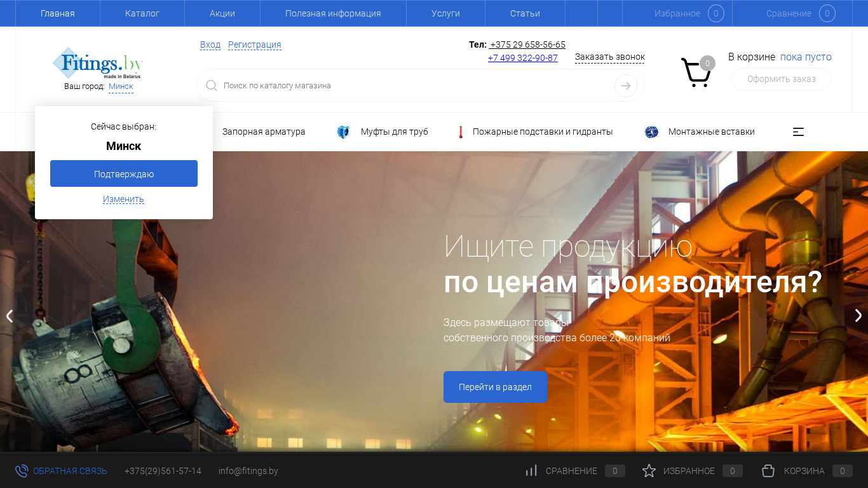The height and width of the screenshot is (488, 868).
Task: Call the +7 499 322-90-87 number
Action: [523, 58]
